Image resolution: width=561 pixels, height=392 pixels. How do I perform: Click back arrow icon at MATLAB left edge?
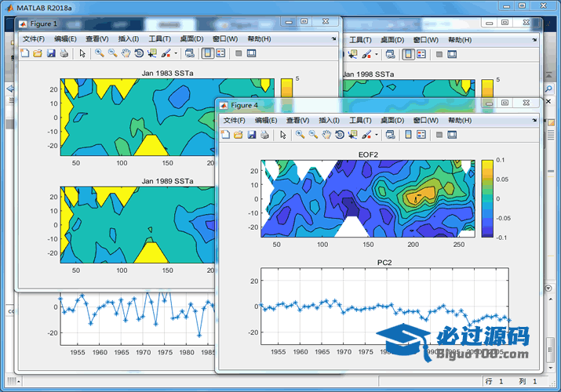pyautogui.click(x=10, y=89)
